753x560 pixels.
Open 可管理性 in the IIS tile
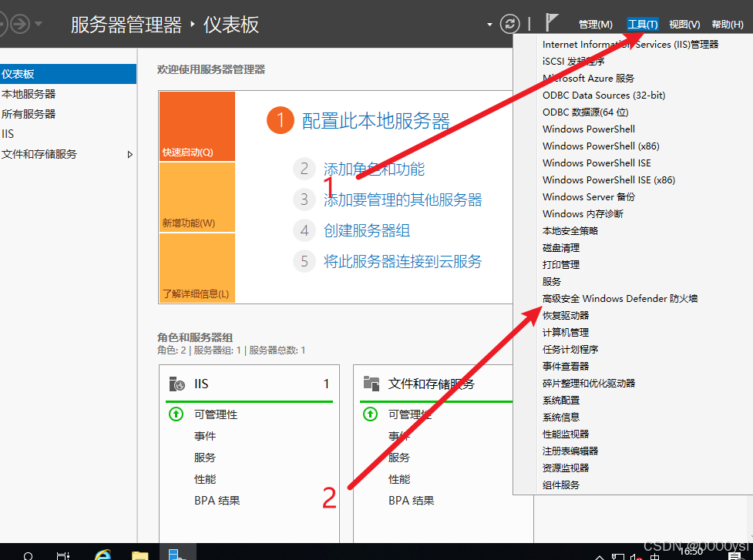(x=216, y=414)
